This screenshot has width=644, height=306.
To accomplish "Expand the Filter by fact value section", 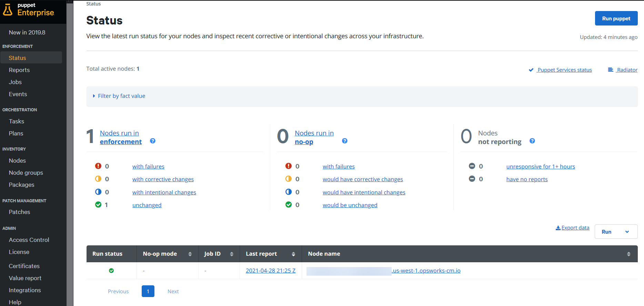I will click(119, 96).
